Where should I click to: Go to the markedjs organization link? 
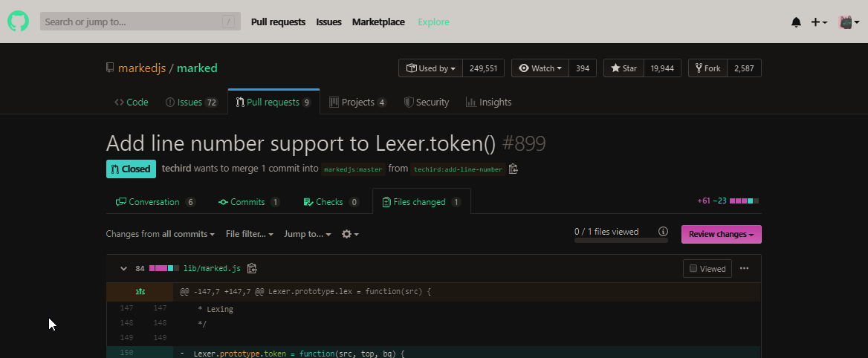coord(141,68)
